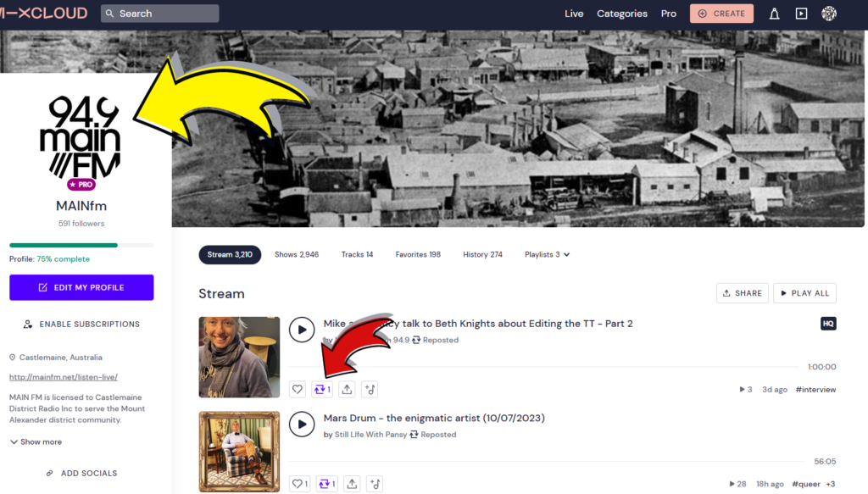Click the Search input field
Viewport: 868px width, 494px height.
pyautogui.click(x=161, y=14)
